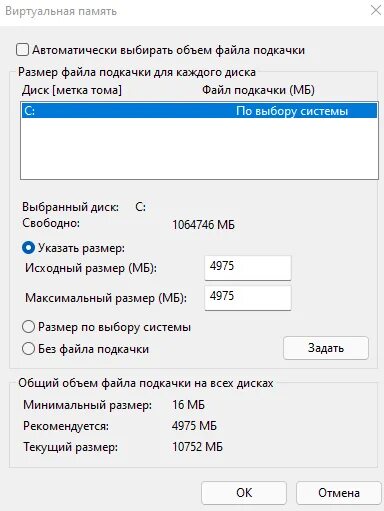Click the current size value 10752 МБ

coord(197,447)
